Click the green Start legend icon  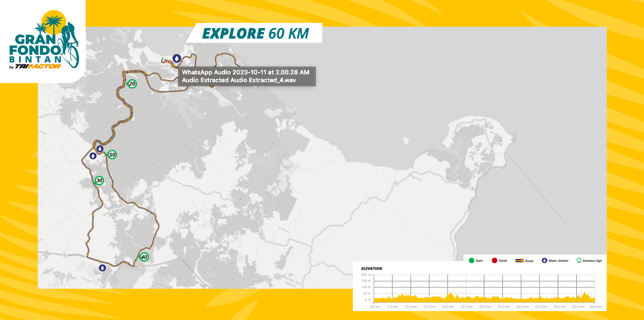(x=472, y=261)
